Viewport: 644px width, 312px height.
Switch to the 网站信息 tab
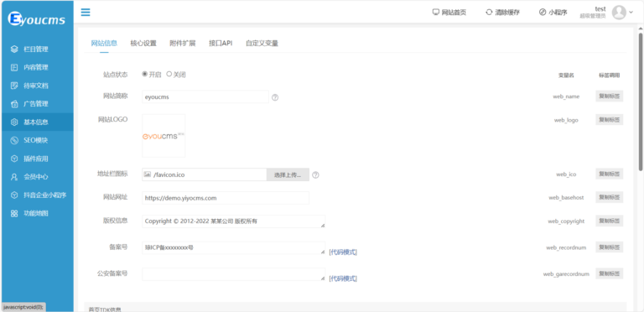tap(104, 43)
